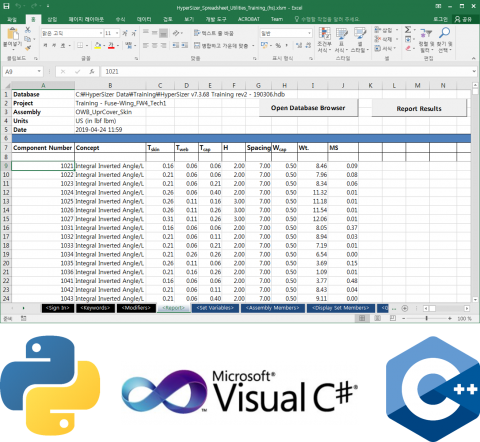This screenshot has width=480, height=442.
Task: Collapse the ribbon
Action: point(474,58)
